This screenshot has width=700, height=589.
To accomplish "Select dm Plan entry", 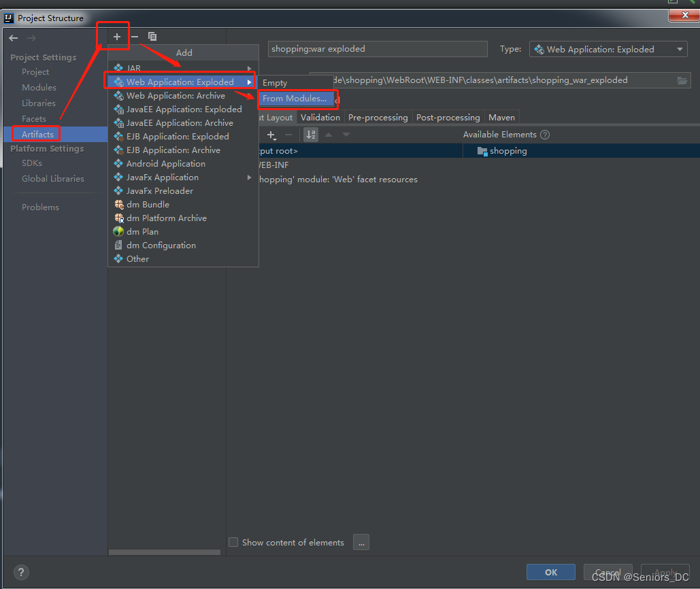I will [183, 232].
